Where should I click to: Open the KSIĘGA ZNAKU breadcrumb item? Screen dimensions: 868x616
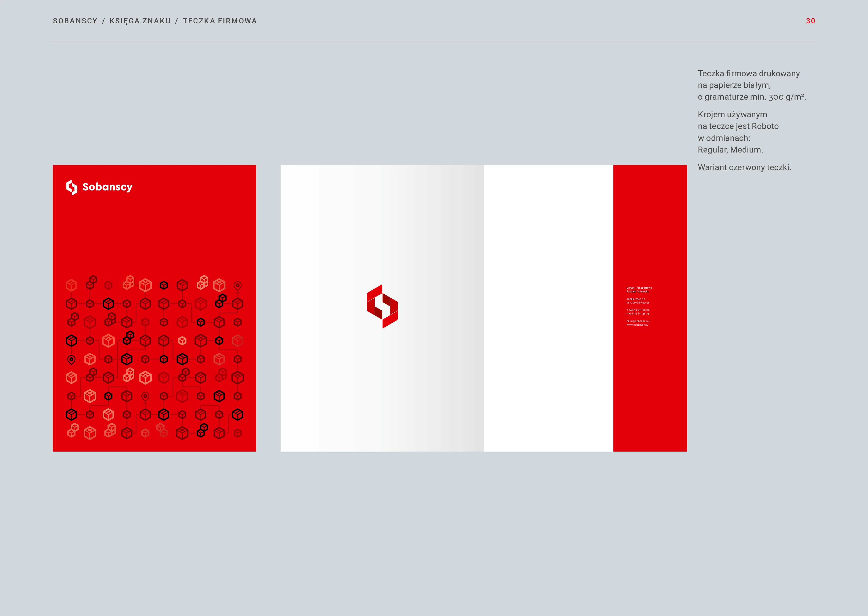[x=140, y=21]
